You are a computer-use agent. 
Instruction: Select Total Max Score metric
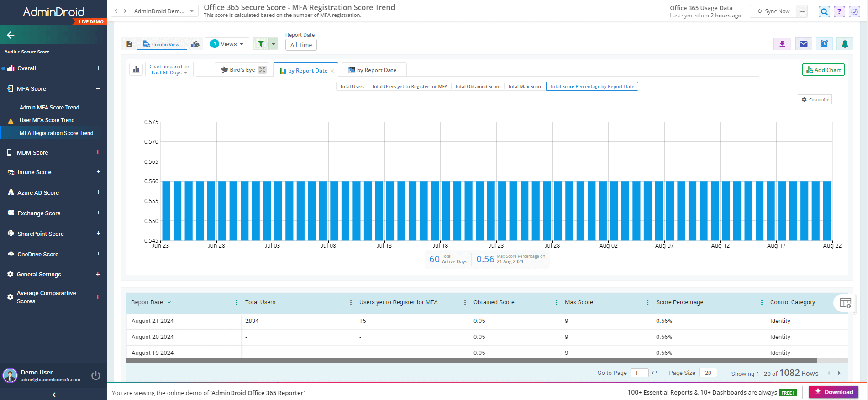point(525,86)
